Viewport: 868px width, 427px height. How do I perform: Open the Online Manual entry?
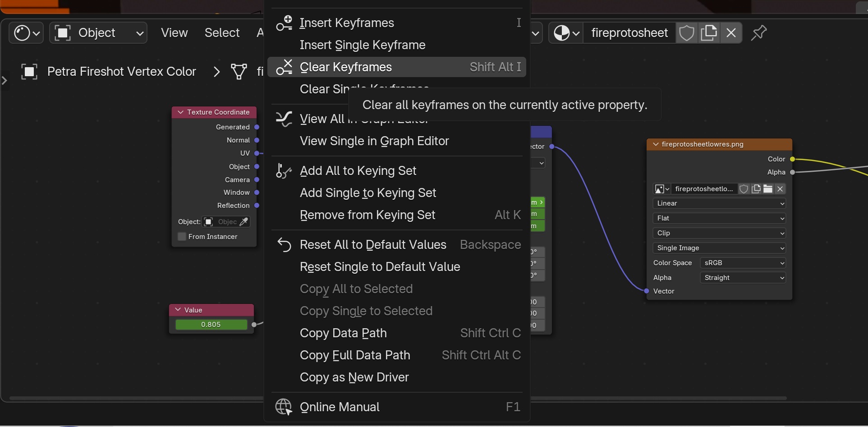(x=397, y=407)
